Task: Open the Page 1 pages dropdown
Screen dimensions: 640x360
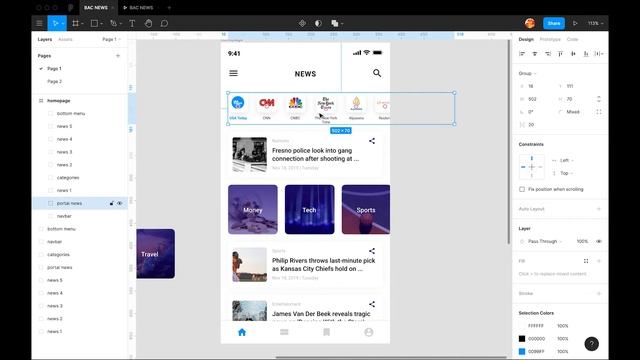Action: 111,39
